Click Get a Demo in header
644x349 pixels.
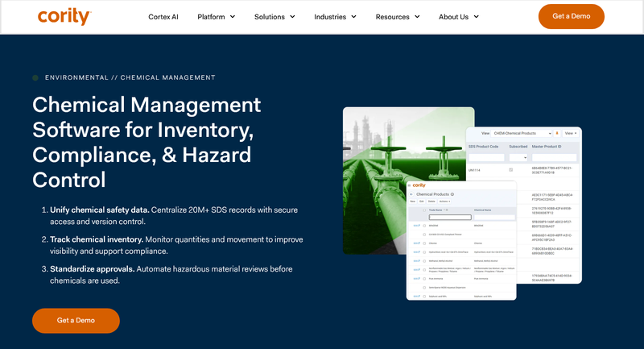(x=572, y=16)
